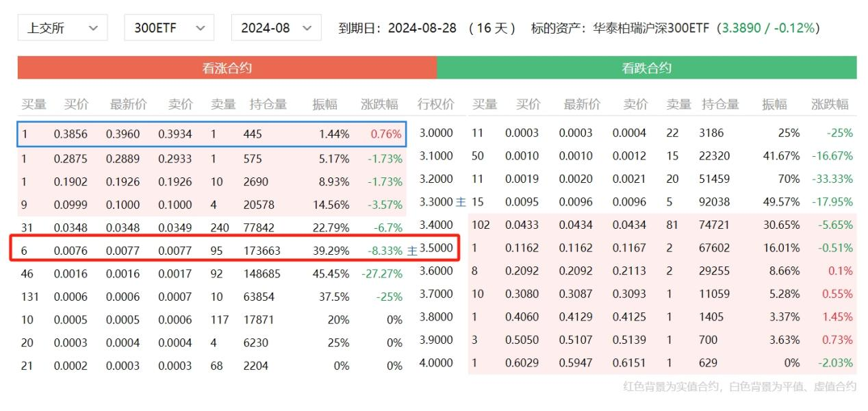Select strike price 3.7000

click(x=436, y=294)
